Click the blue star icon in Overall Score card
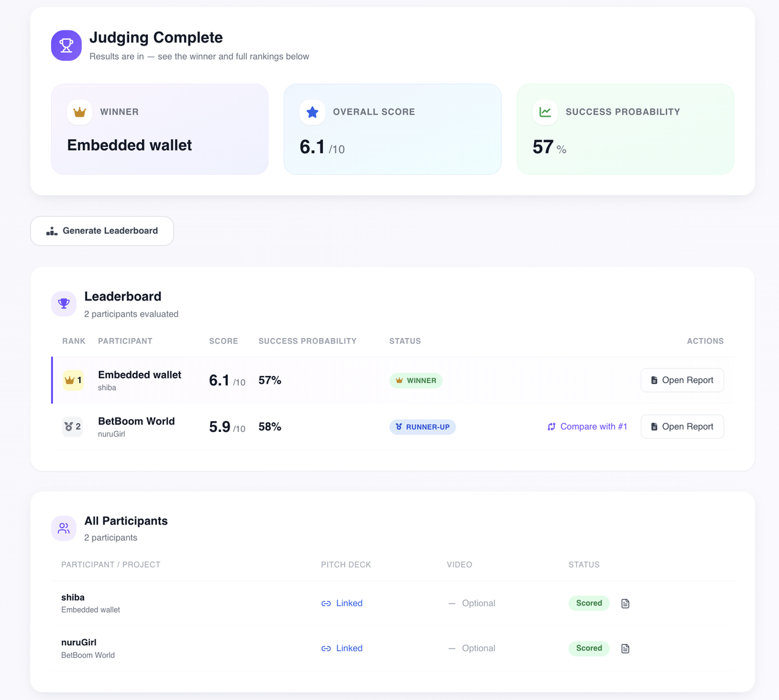Screen dimensions: 779x700 pyautogui.click(x=312, y=112)
